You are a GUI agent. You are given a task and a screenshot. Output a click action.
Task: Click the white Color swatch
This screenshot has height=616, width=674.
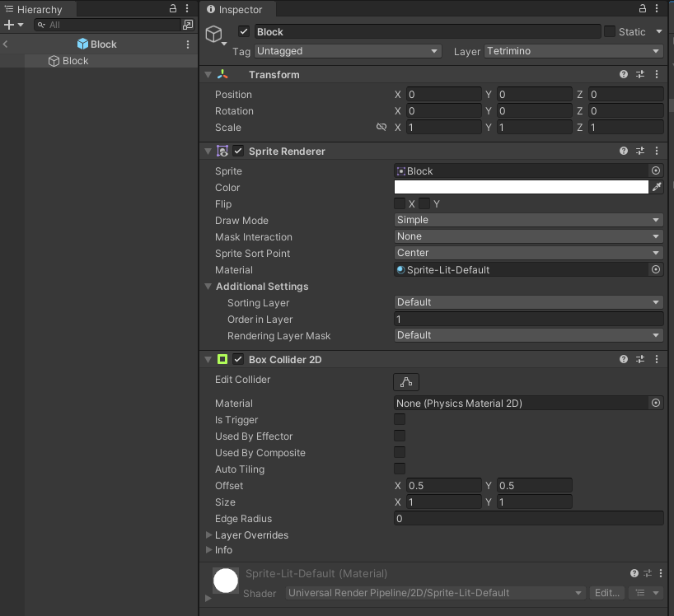click(521, 187)
